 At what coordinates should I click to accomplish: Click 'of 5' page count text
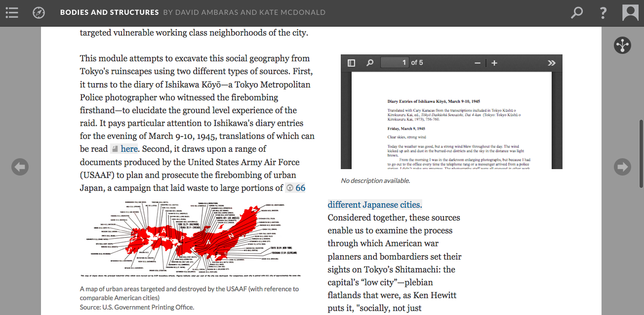(x=417, y=63)
